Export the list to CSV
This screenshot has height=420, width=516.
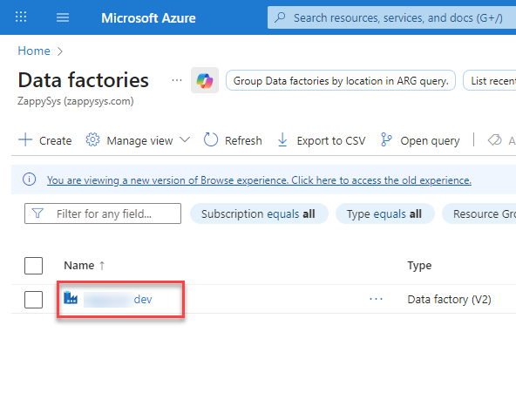pyautogui.click(x=321, y=140)
